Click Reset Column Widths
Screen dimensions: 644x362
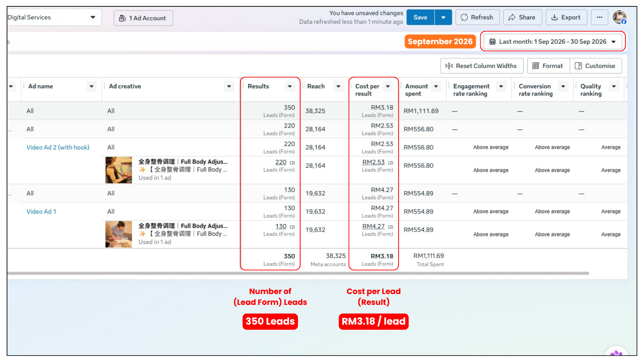(482, 66)
